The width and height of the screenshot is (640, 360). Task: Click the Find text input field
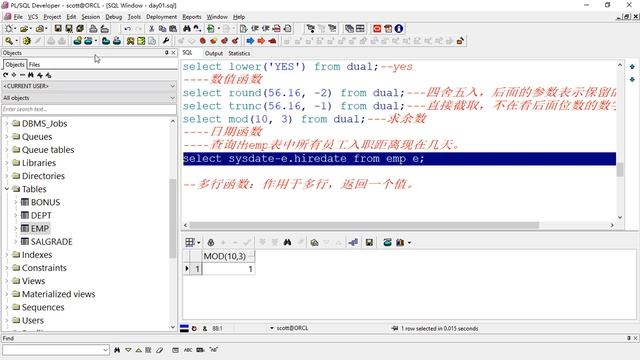52,350
